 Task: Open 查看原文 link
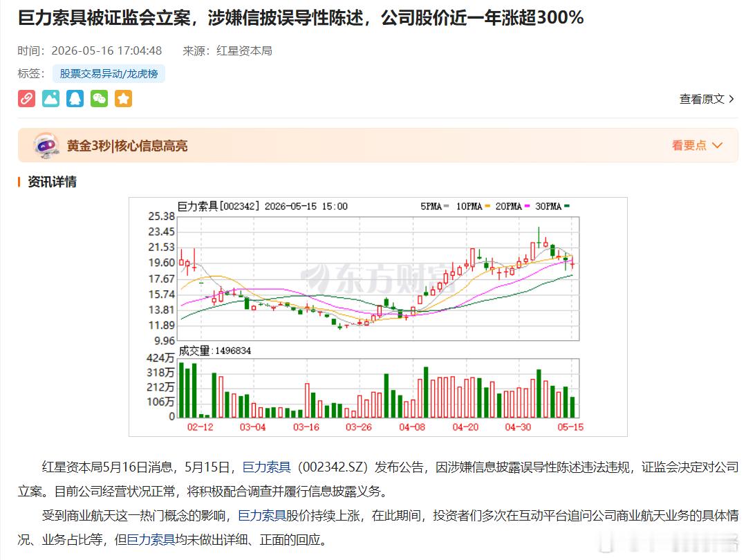pos(707,99)
